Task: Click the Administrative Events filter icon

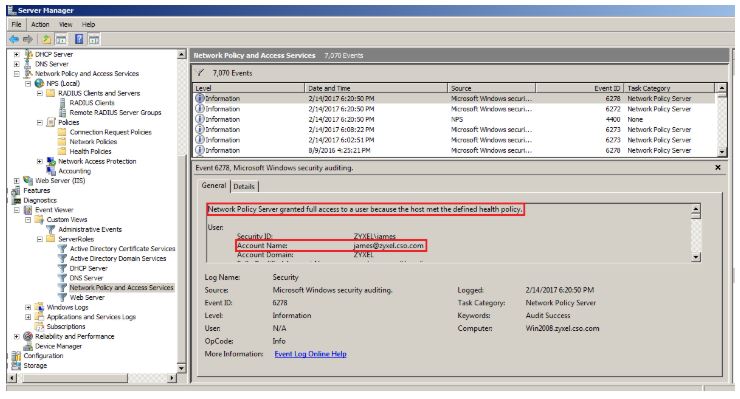Action: click(51, 229)
